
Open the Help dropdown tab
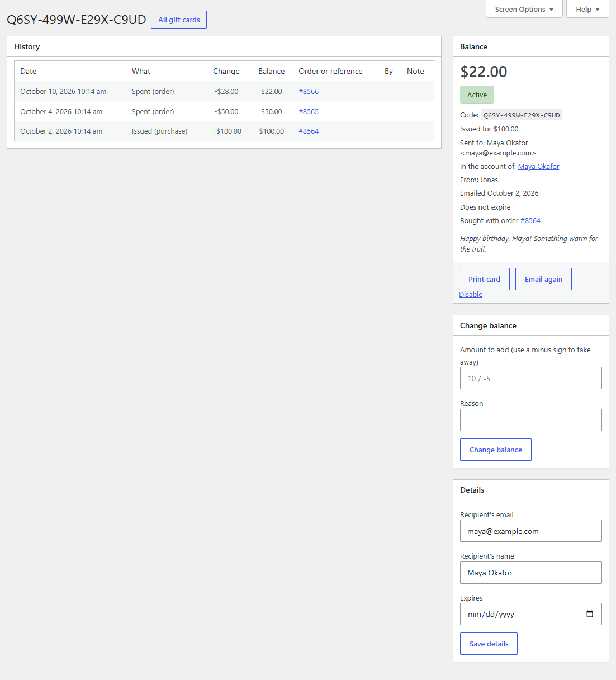587,9
